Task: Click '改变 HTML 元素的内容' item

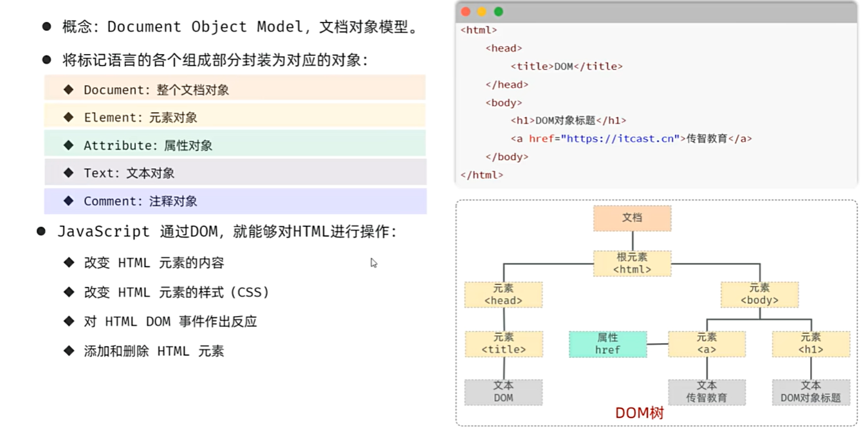Action: pos(144,263)
